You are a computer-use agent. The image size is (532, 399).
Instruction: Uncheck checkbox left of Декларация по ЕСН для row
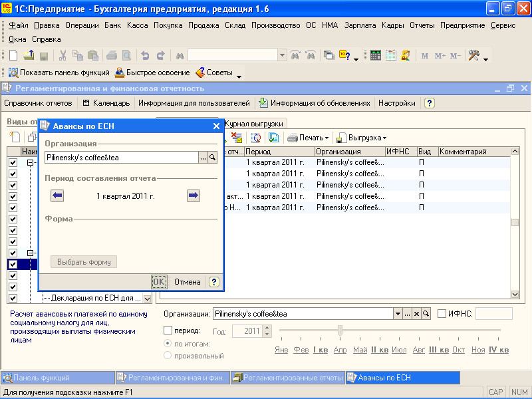[x=13, y=298]
